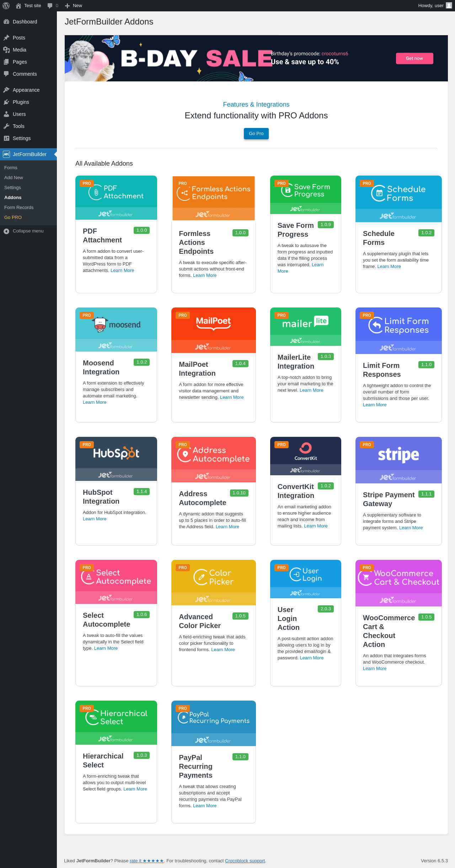Open Learn More for Limit Form Responses
The height and width of the screenshot is (868, 455).
pos(375,405)
